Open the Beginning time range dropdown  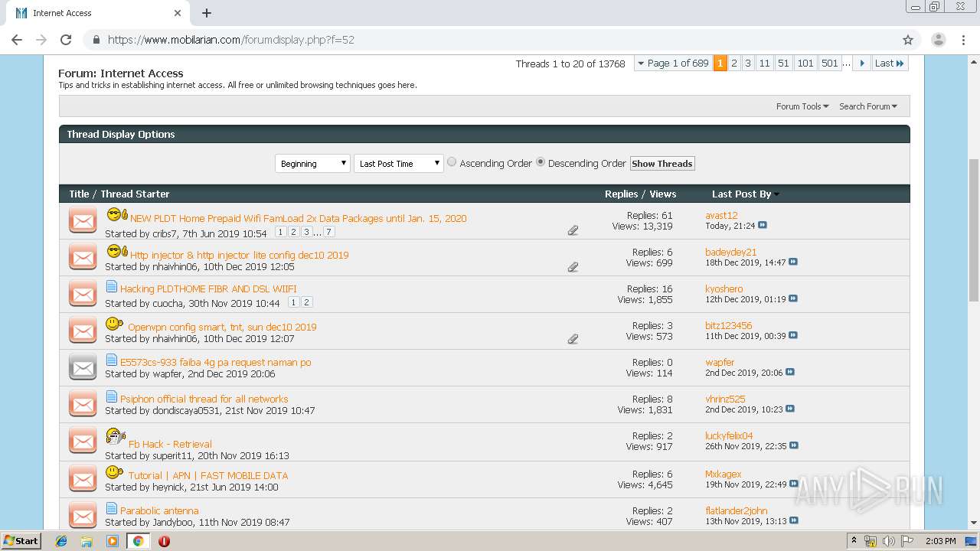click(x=312, y=163)
